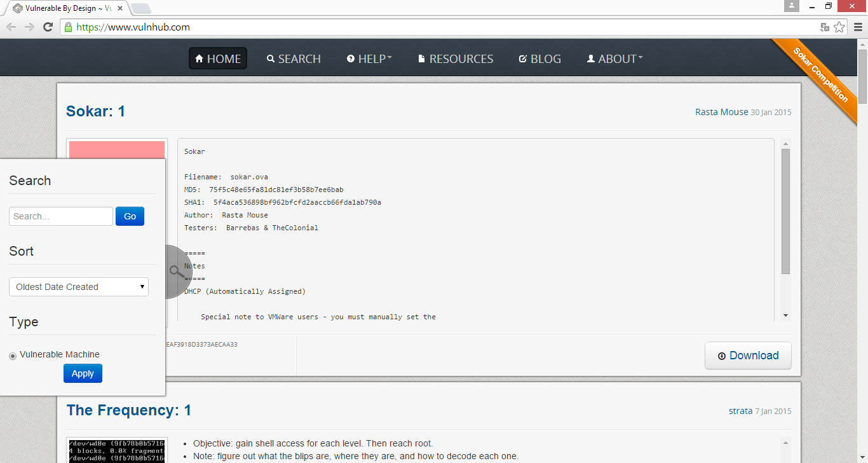Click the 'Filename: sokar.ova' text line
The image size is (868, 463).
point(226,177)
